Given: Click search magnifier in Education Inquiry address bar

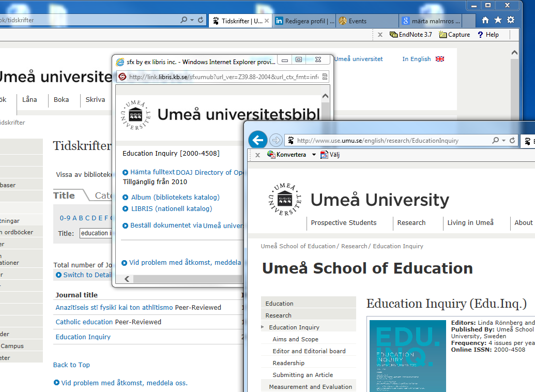Looking at the screenshot, I should [495, 140].
